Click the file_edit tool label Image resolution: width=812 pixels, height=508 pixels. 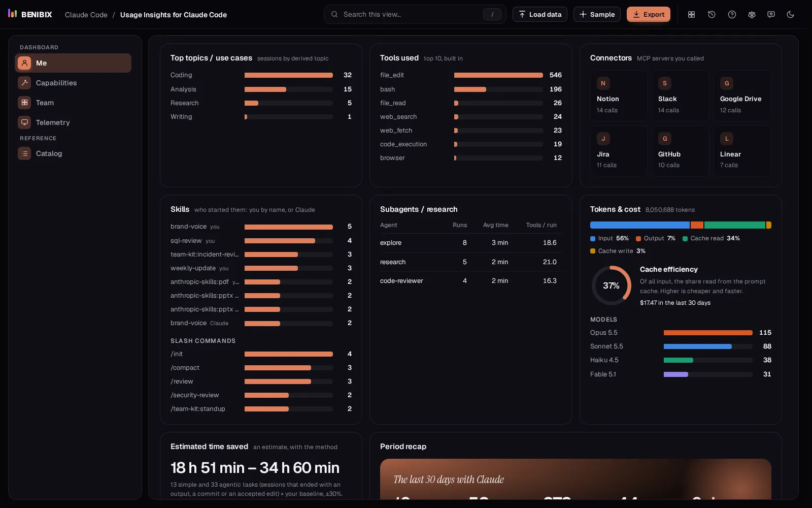(x=392, y=75)
